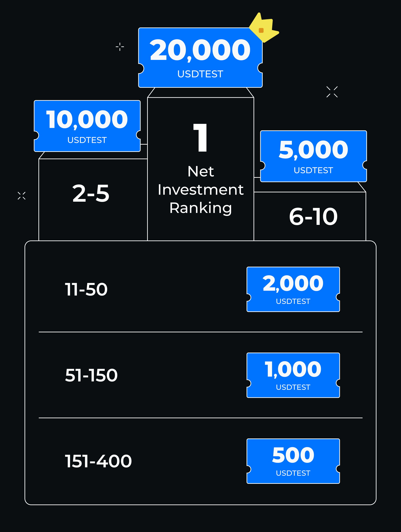Click the large rank number 1
Screen dimensions: 401x532
(x=200, y=138)
